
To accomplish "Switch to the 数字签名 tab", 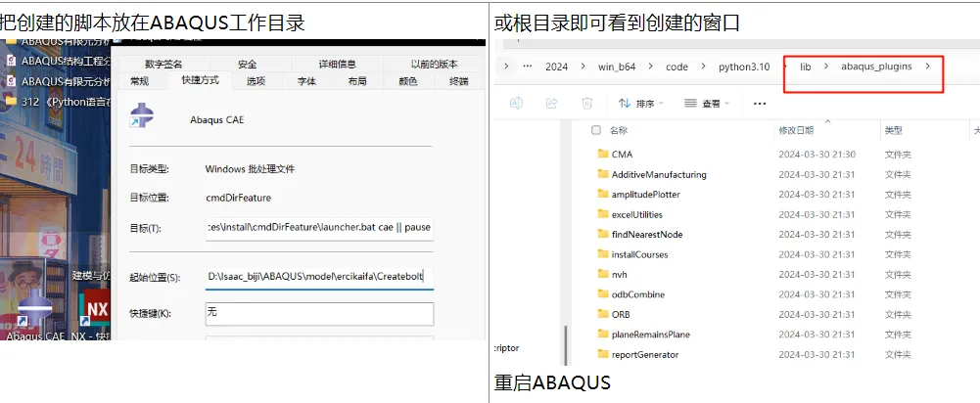I will [x=163, y=64].
